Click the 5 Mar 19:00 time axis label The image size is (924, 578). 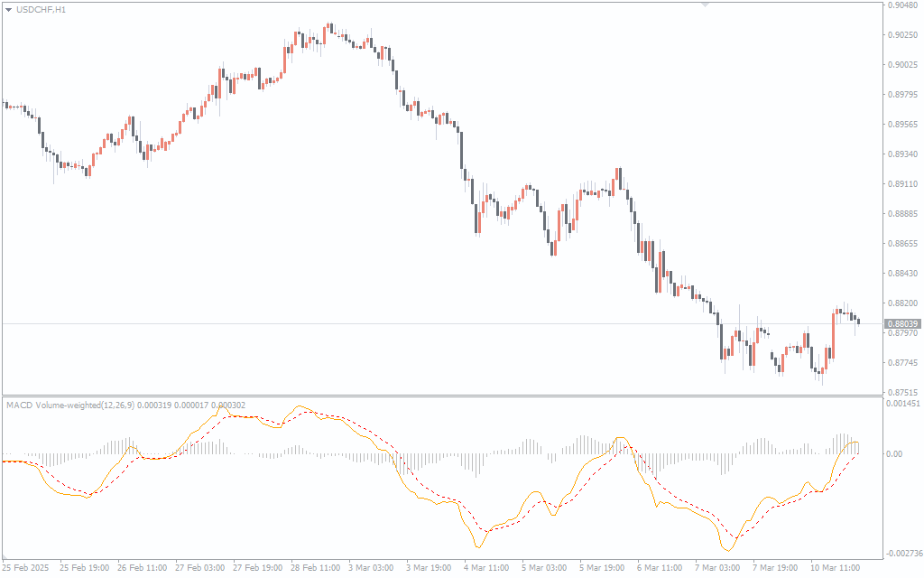603,568
